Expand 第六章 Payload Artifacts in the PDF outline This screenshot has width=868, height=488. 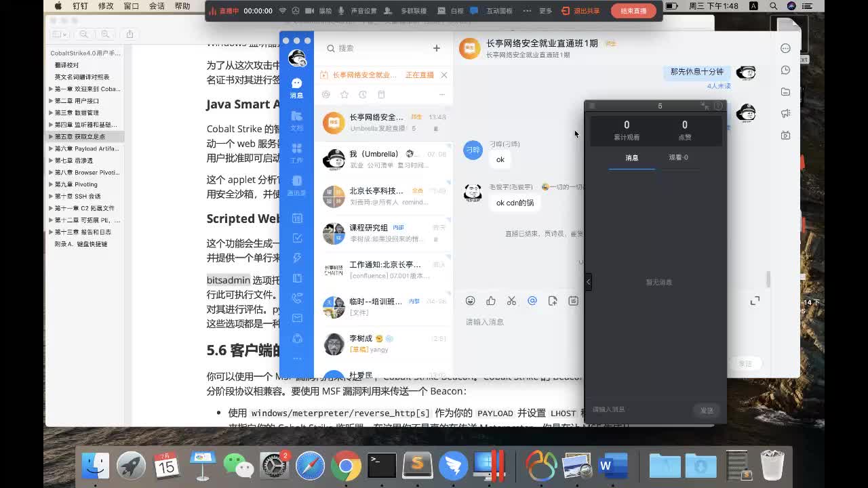click(51, 148)
